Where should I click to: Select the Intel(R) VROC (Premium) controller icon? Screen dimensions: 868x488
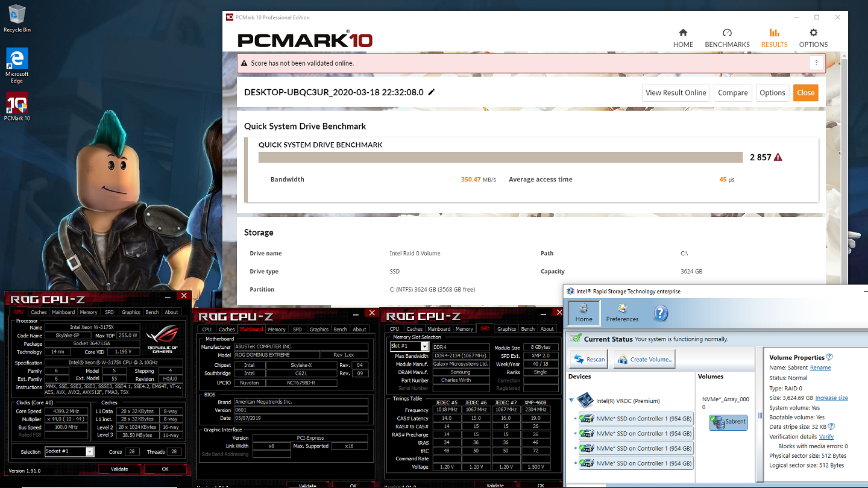[585, 401]
